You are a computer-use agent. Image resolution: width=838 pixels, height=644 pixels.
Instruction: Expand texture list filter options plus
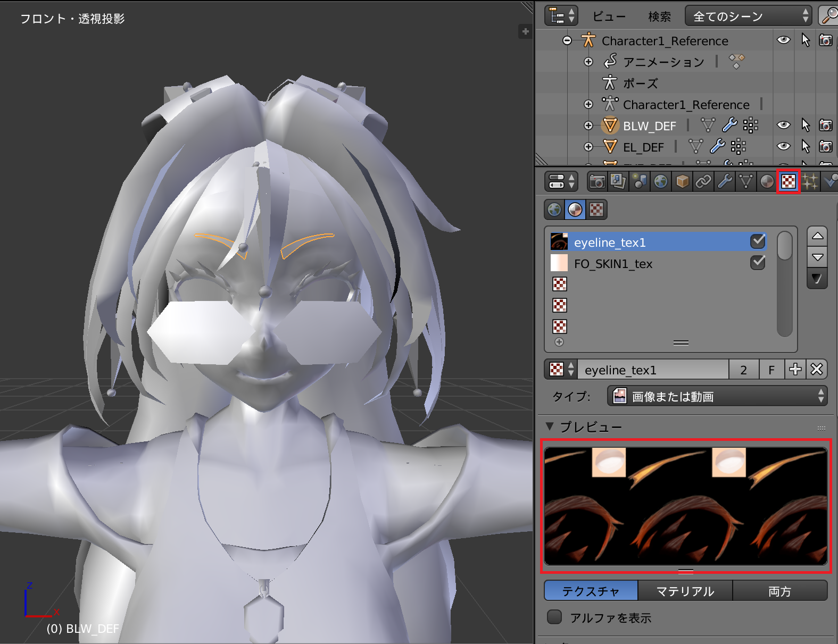pyautogui.click(x=559, y=342)
